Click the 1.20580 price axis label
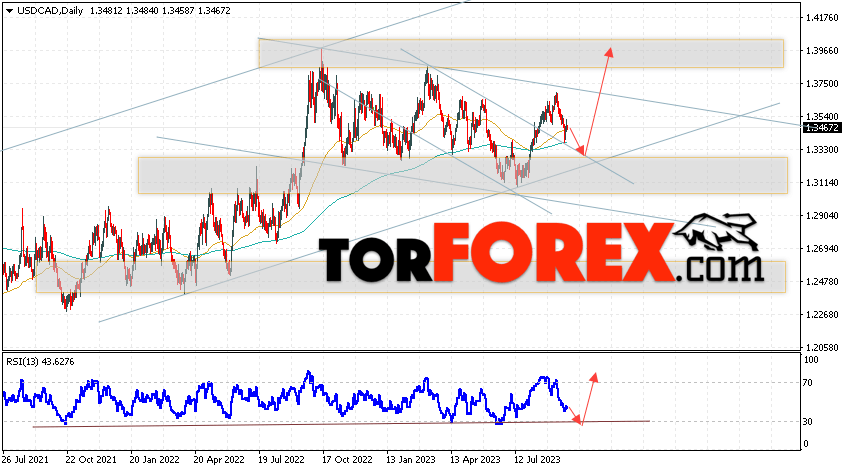Viewport: 846px width, 471px height. point(822,347)
